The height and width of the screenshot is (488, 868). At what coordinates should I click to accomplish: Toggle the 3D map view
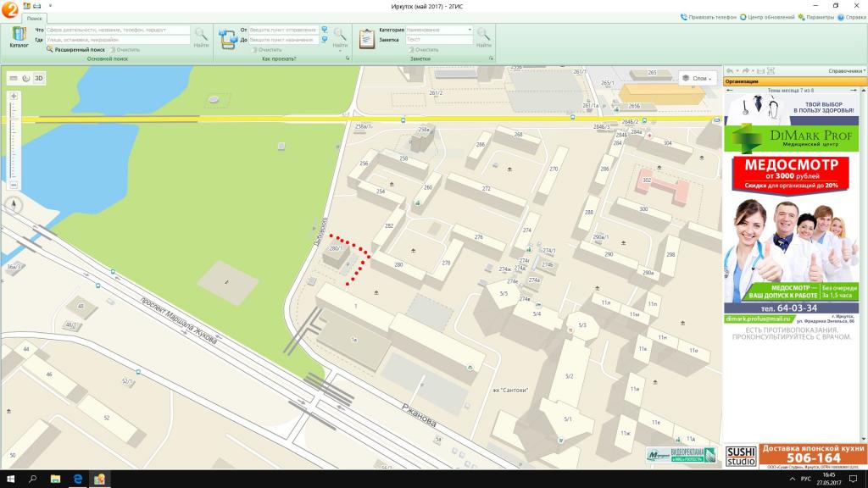39,78
